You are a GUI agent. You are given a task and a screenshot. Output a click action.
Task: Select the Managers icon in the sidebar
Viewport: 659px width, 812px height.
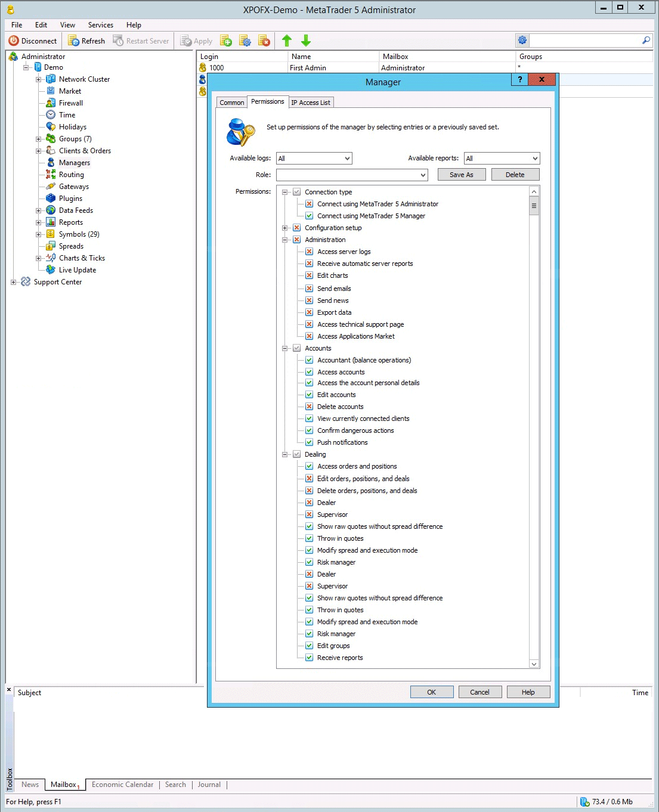click(x=51, y=162)
